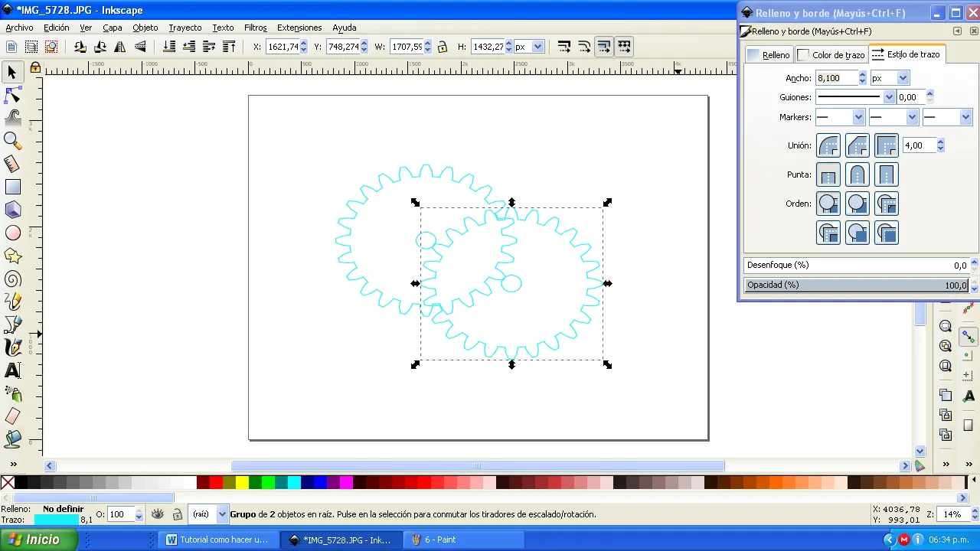Open the Edición menu

pyautogui.click(x=56, y=28)
